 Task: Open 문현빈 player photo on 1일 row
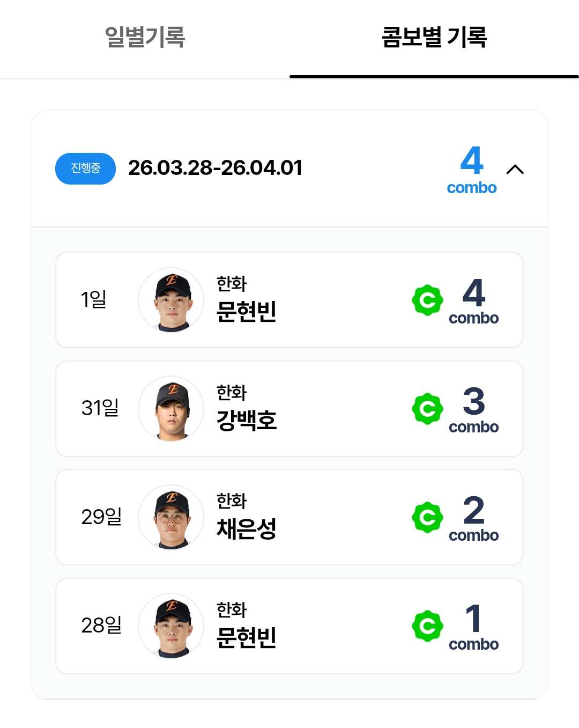(x=171, y=300)
